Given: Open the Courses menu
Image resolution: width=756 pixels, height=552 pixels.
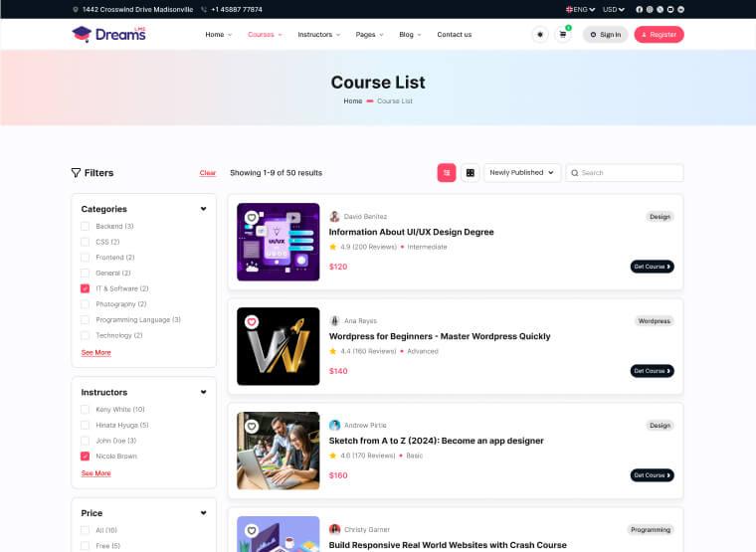Looking at the screenshot, I should pos(265,35).
